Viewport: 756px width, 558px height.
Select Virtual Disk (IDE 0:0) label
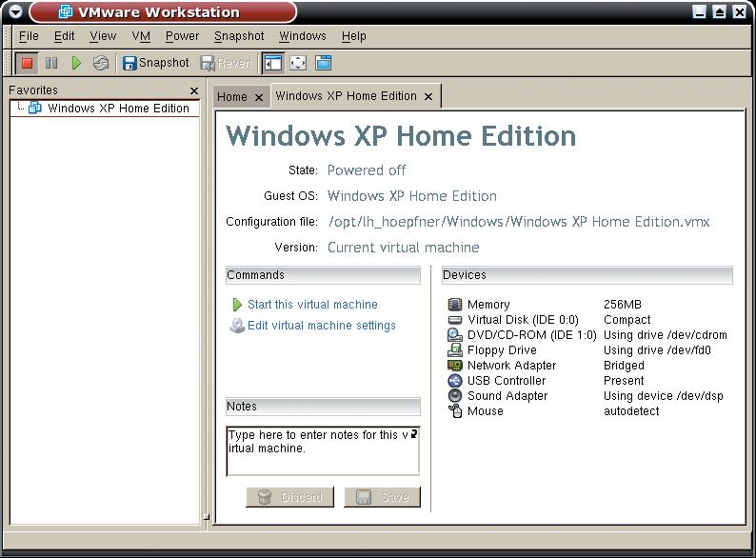(x=523, y=320)
